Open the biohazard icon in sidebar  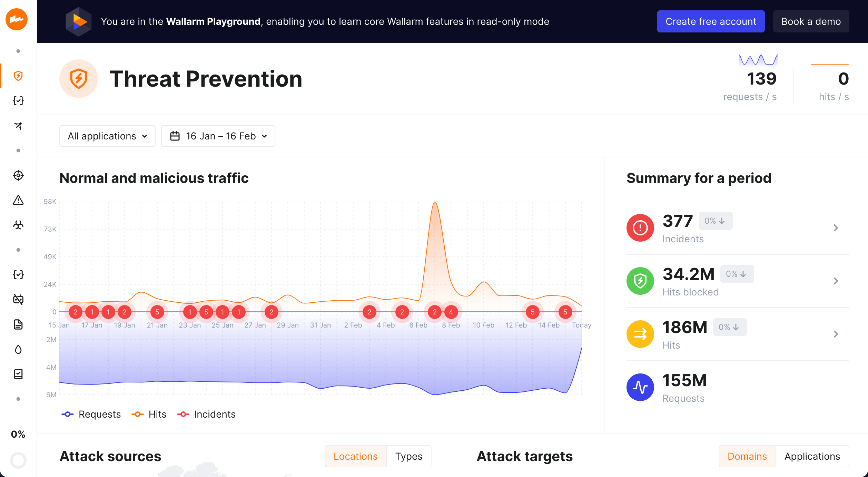pyautogui.click(x=18, y=225)
